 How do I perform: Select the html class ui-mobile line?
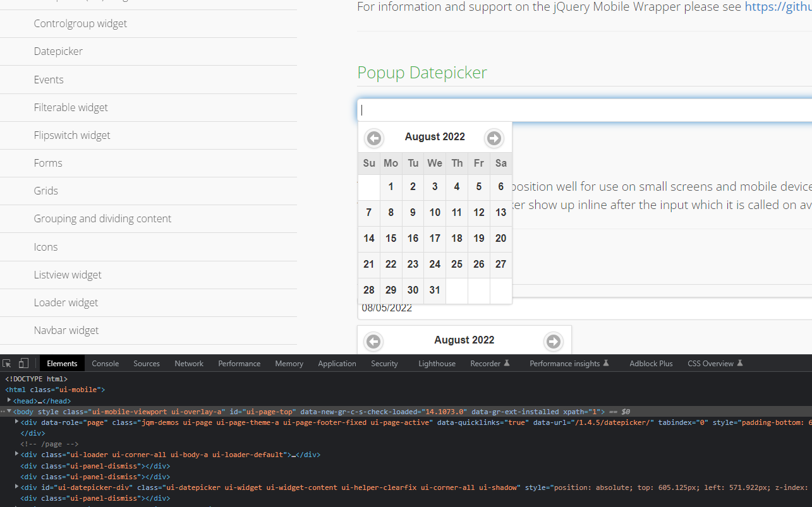55,390
